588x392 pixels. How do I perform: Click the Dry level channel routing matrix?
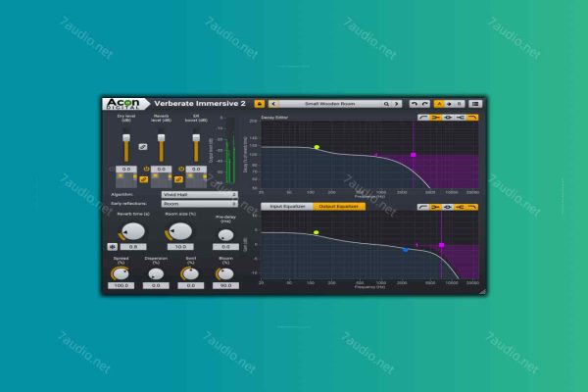[x=126, y=180]
